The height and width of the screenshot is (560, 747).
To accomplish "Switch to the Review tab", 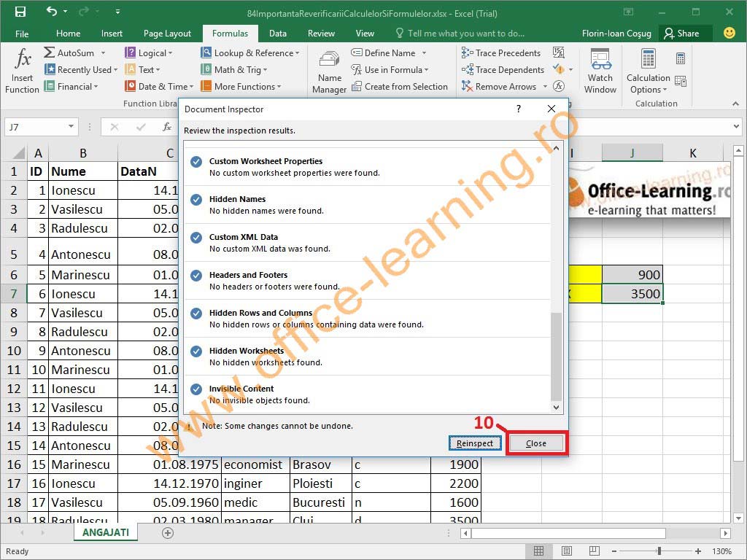I will [321, 34].
